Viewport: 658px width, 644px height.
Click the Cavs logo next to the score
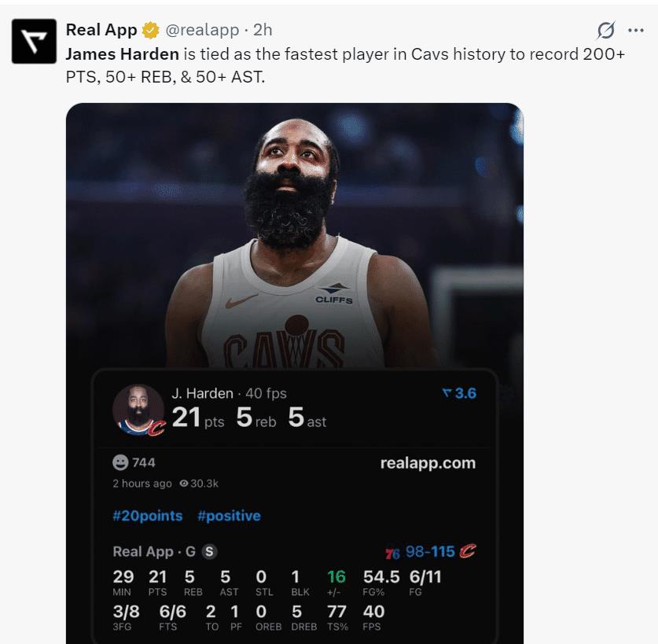pyautogui.click(x=468, y=551)
